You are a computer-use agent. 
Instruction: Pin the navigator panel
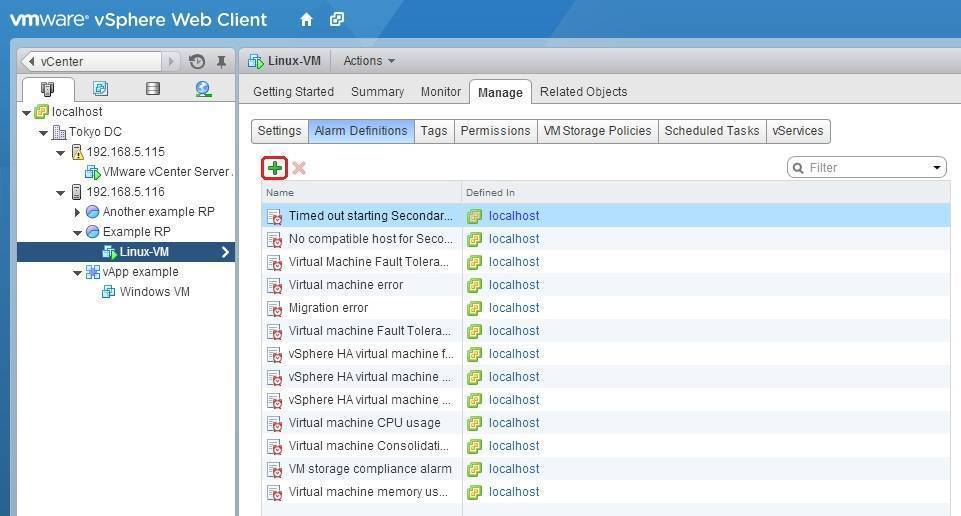click(221, 61)
